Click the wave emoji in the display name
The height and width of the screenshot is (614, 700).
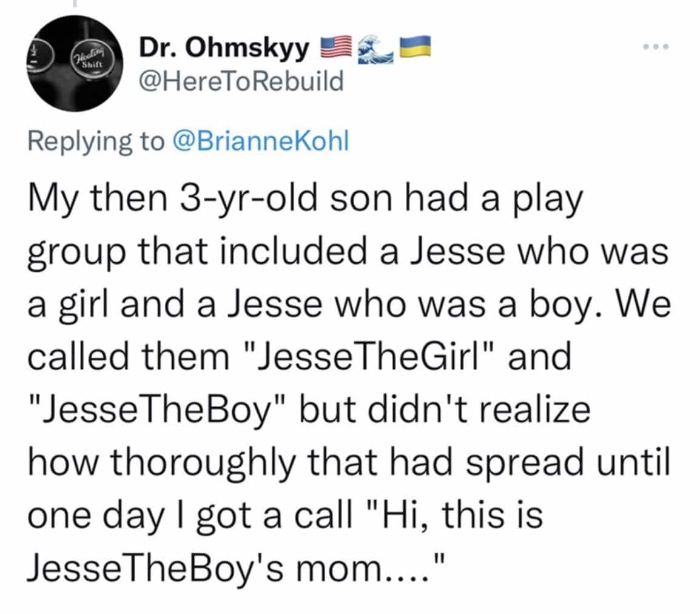click(374, 46)
